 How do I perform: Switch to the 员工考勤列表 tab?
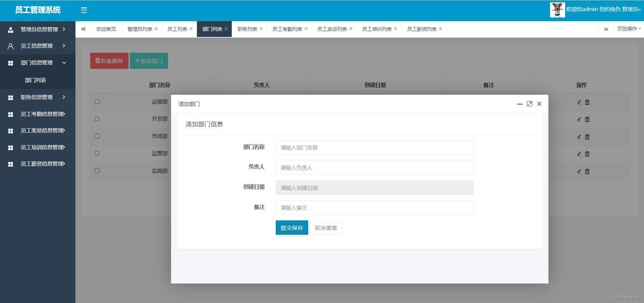(287, 29)
